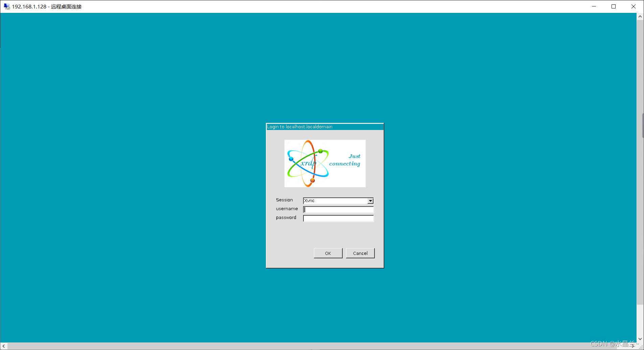The height and width of the screenshot is (350, 644).
Task: Click the vertical scrollbar down arrow
Action: point(640,339)
